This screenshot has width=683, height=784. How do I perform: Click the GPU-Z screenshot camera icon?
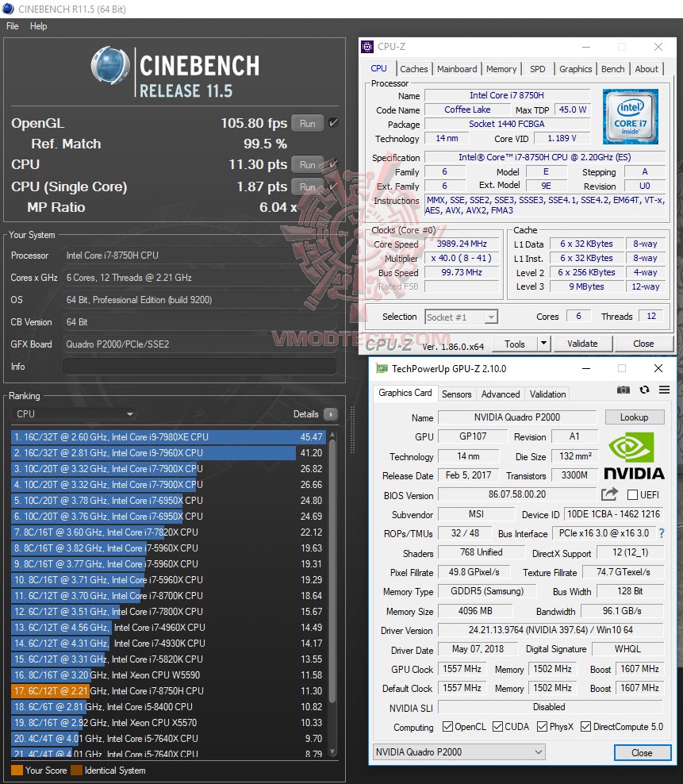[623, 390]
